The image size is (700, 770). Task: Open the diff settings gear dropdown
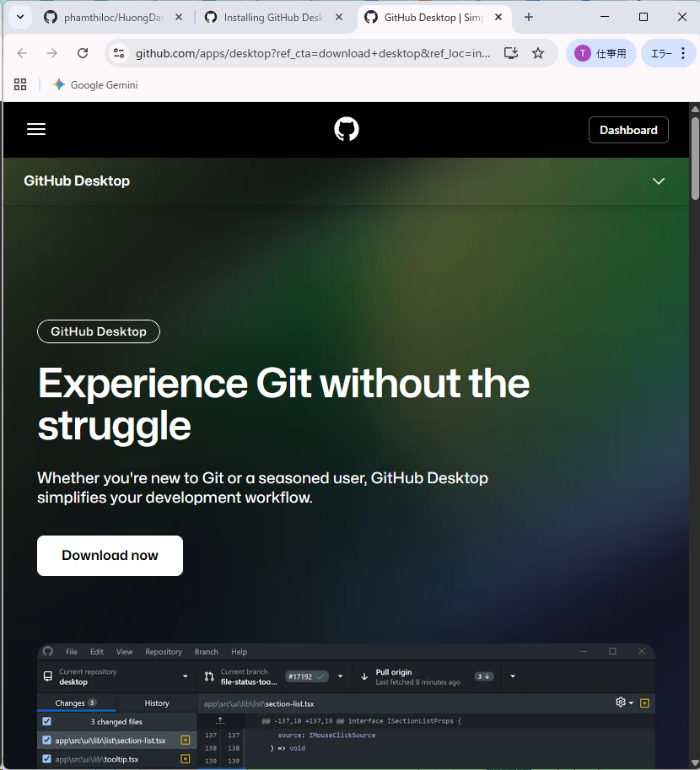tap(624, 703)
